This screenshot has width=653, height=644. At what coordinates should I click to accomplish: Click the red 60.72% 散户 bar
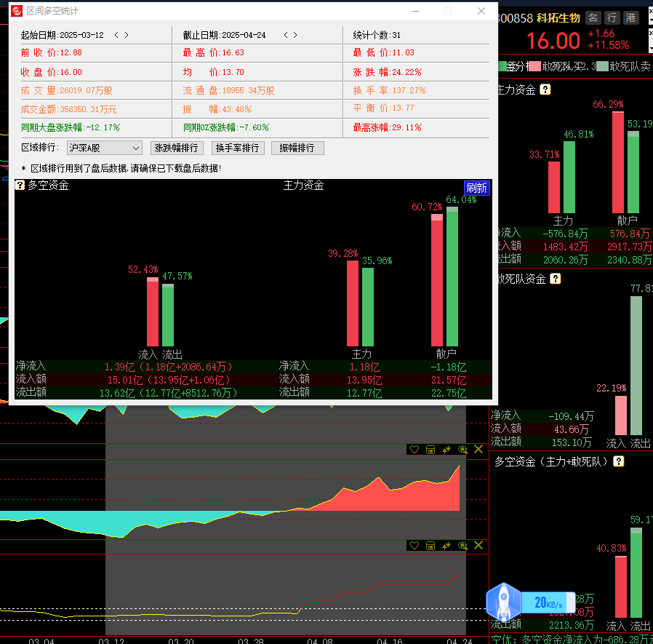pyautogui.click(x=437, y=280)
